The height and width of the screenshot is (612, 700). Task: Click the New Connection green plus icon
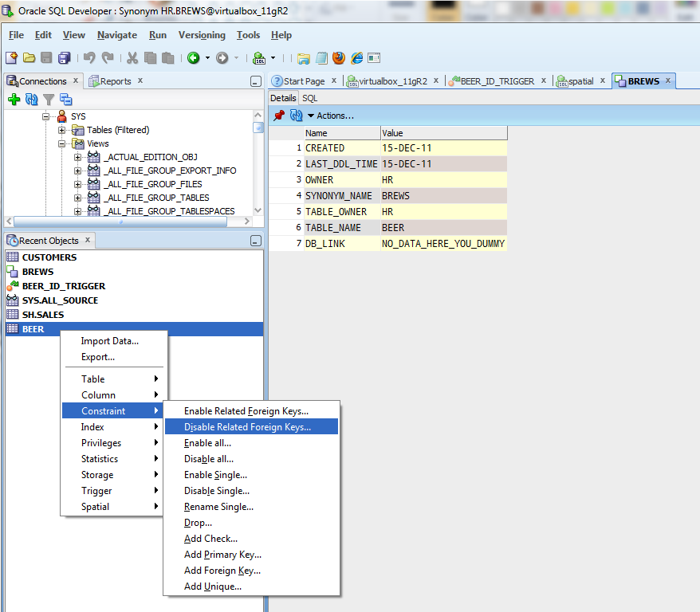pyautogui.click(x=14, y=100)
